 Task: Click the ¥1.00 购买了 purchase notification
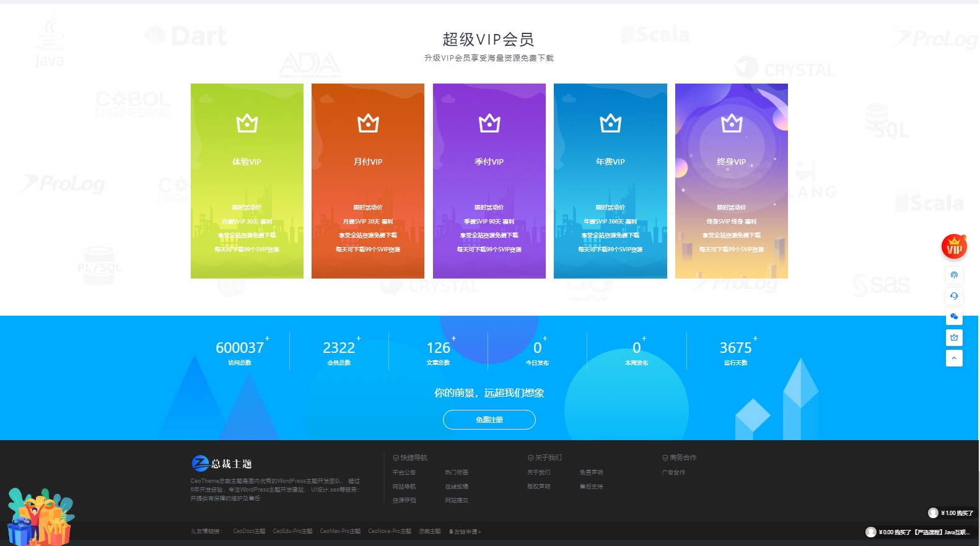pyautogui.click(x=951, y=513)
